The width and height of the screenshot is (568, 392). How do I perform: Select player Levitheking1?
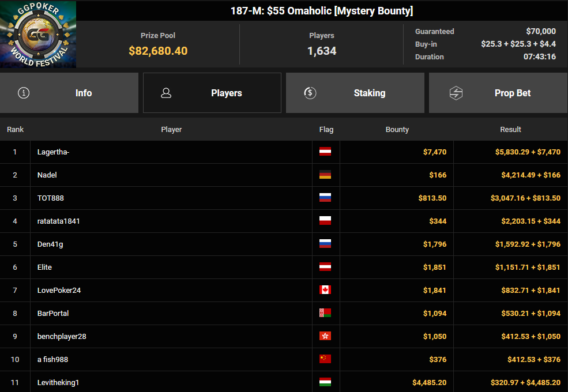[58, 383]
